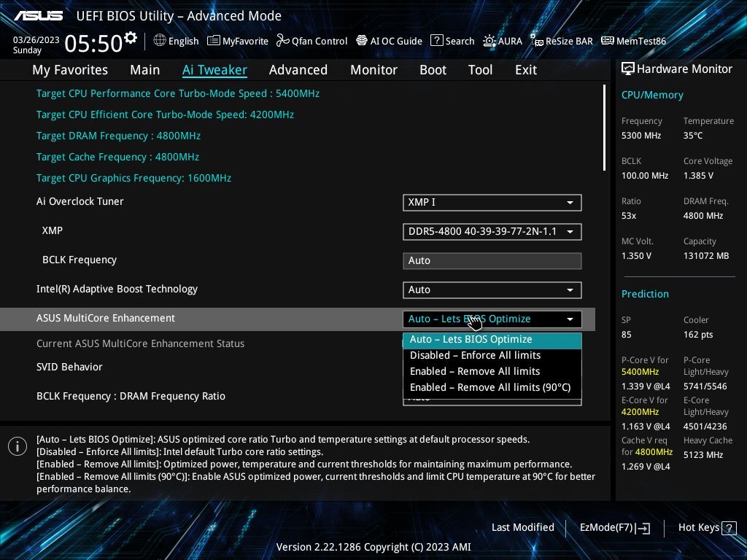Click the Search question mark icon
This screenshot has height=560, width=747.
[436, 41]
